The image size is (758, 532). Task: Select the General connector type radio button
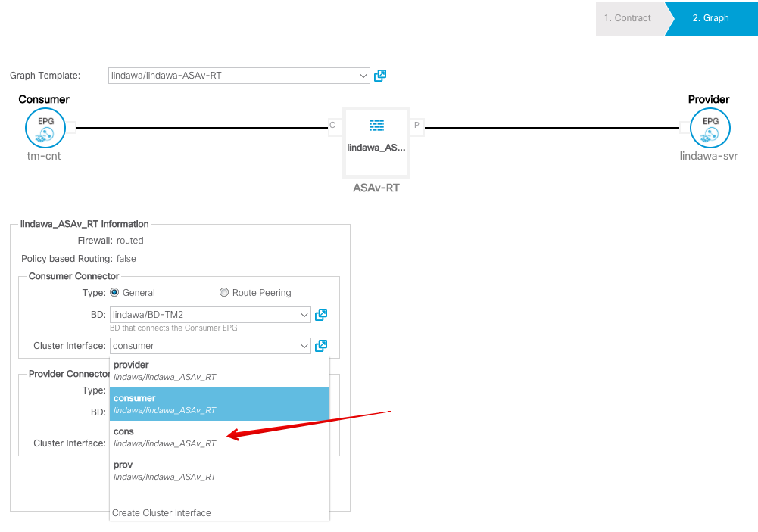coord(114,292)
